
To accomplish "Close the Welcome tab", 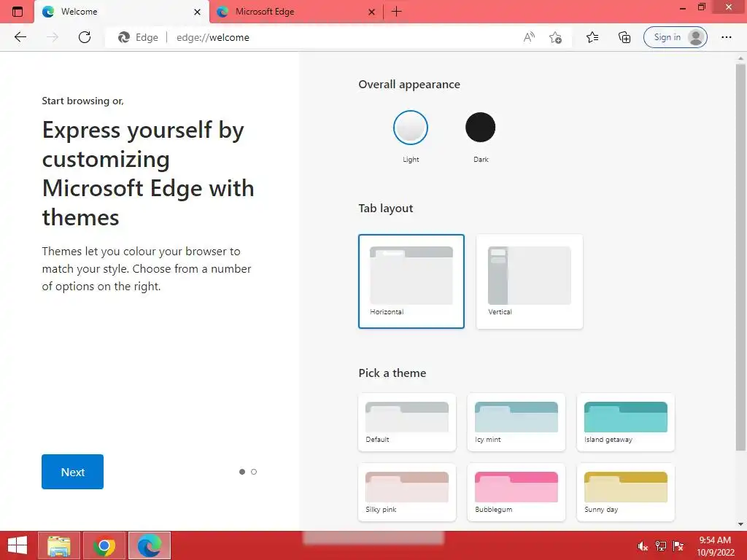I will coord(197,12).
